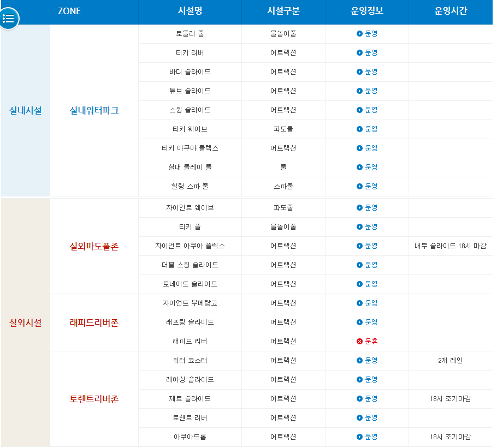Viewport: 497px width, 448px height.
Task: Select the 운영정보 column header
Action: click(x=366, y=11)
